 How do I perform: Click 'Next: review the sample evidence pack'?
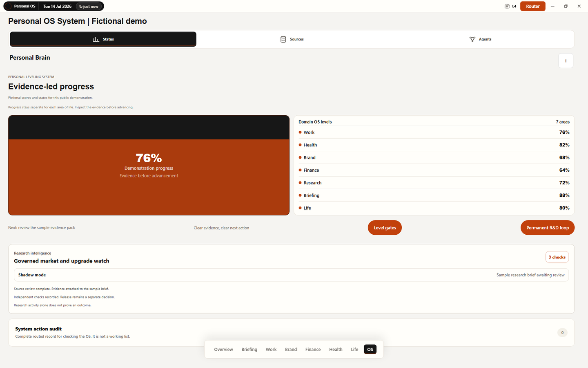42,228
